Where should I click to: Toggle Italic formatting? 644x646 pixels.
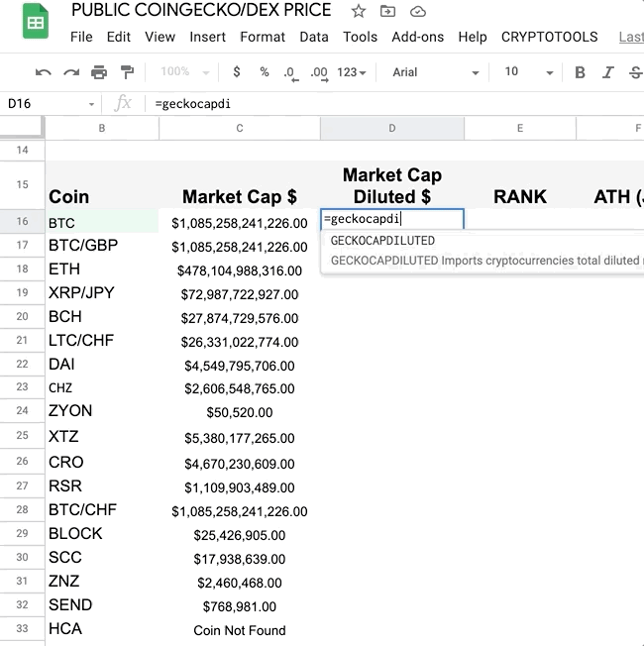pyautogui.click(x=607, y=72)
